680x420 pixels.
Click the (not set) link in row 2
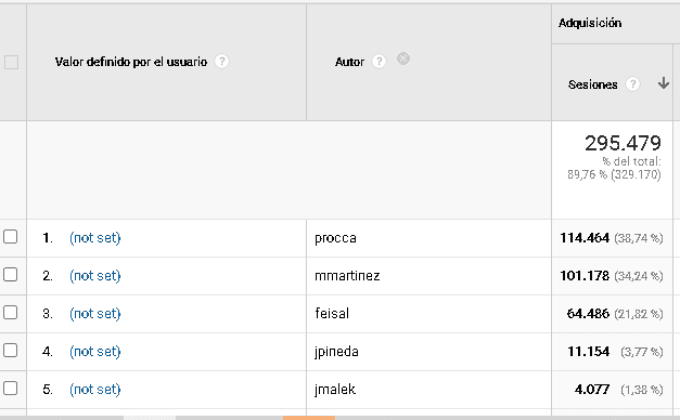tap(95, 276)
